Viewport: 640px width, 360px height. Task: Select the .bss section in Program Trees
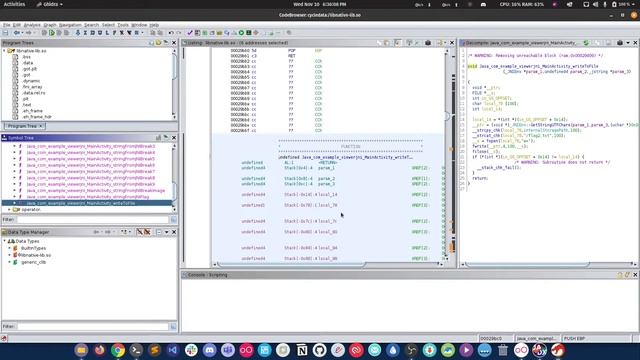pos(26,57)
